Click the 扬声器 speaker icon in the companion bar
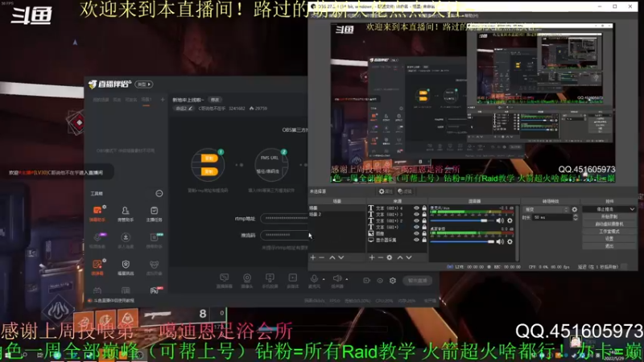Screen dimensions: 644x362 (337, 280)
